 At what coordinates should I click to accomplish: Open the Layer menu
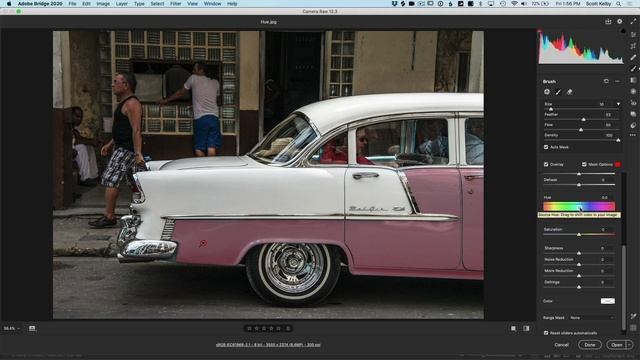coord(122,4)
